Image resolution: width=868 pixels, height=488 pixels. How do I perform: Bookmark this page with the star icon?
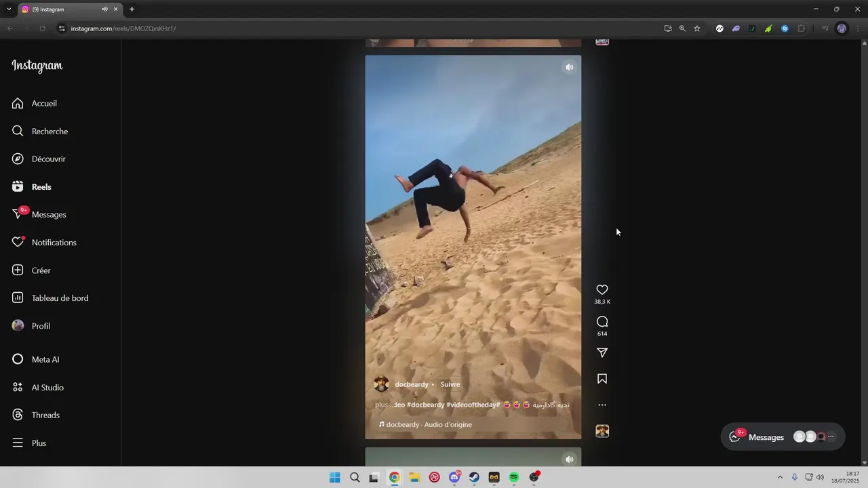(x=697, y=28)
